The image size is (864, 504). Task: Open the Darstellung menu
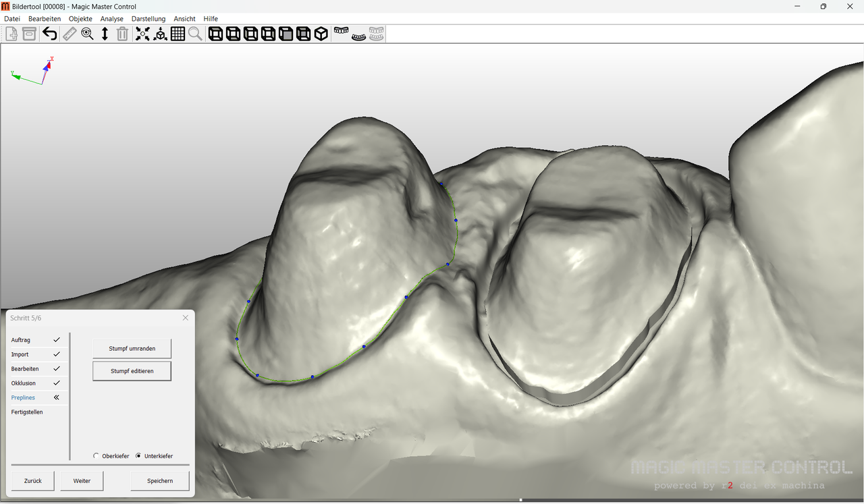tap(148, 19)
